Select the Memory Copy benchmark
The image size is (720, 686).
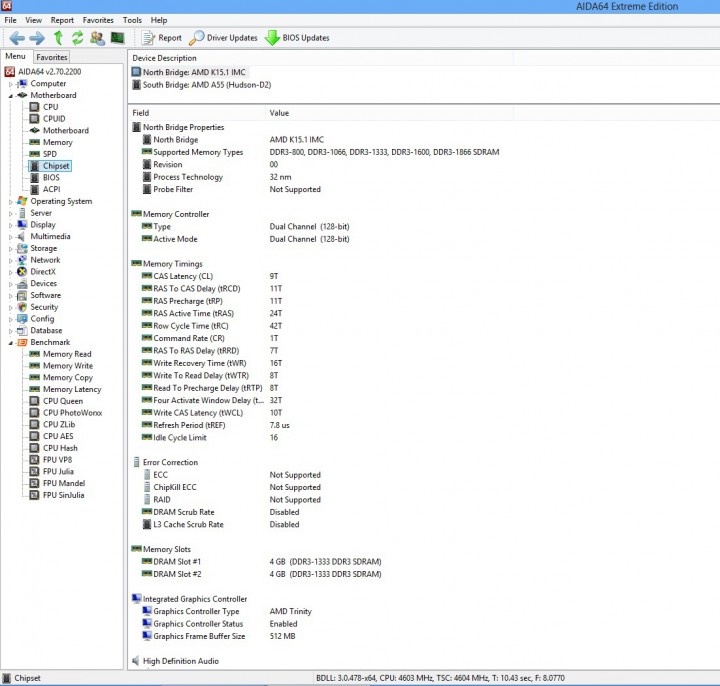tap(61, 377)
